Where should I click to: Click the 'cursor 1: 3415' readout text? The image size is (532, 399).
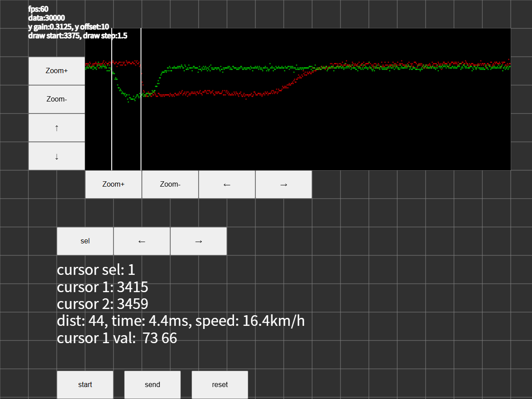point(102,287)
